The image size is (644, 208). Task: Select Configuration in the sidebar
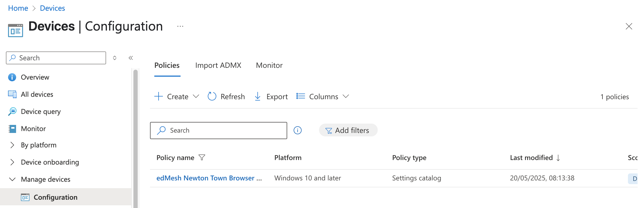pyautogui.click(x=66, y=197)
